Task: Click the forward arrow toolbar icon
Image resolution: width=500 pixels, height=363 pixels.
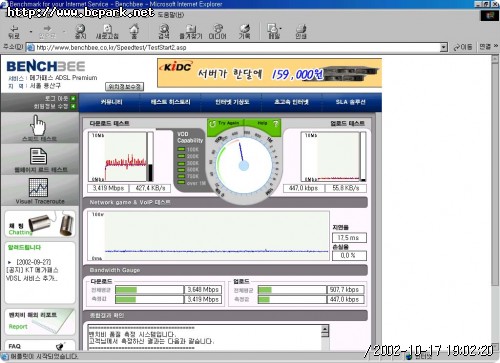Action: 47,29
